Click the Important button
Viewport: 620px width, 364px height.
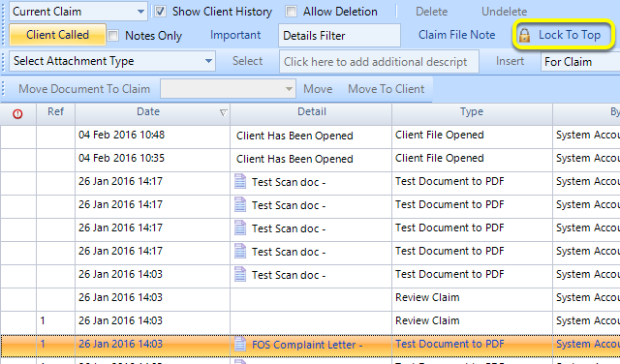(x=235, y=35)
